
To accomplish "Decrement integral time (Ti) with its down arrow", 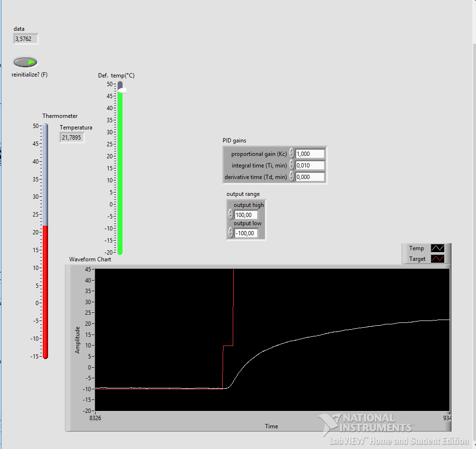I will pyautogui.click(x=291, y=167).
